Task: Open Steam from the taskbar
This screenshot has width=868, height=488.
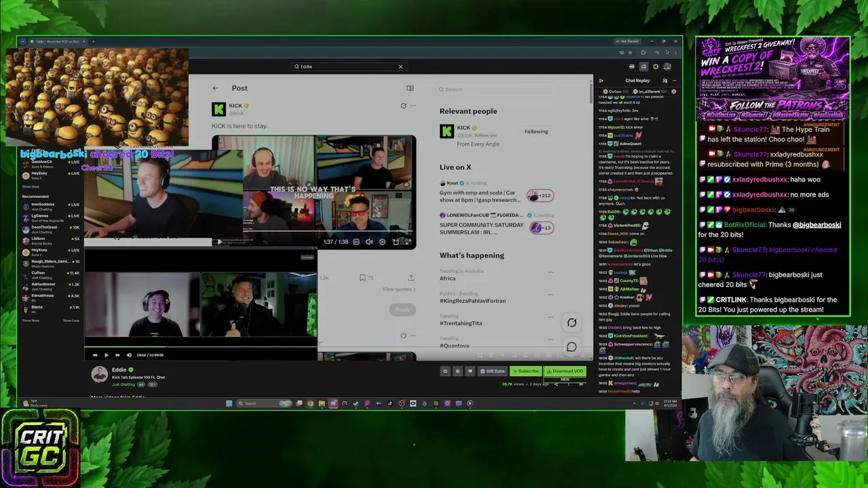Action: click(355, 403)
